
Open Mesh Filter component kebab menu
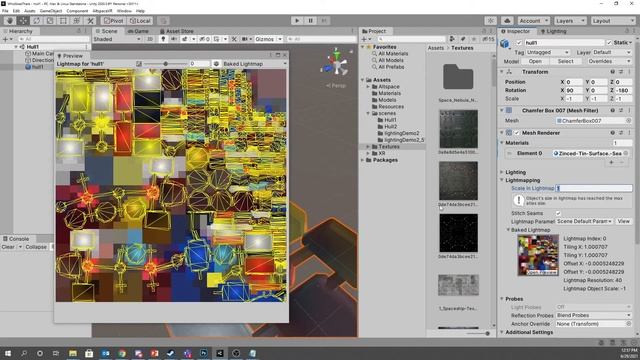click(x=629, y=110)
